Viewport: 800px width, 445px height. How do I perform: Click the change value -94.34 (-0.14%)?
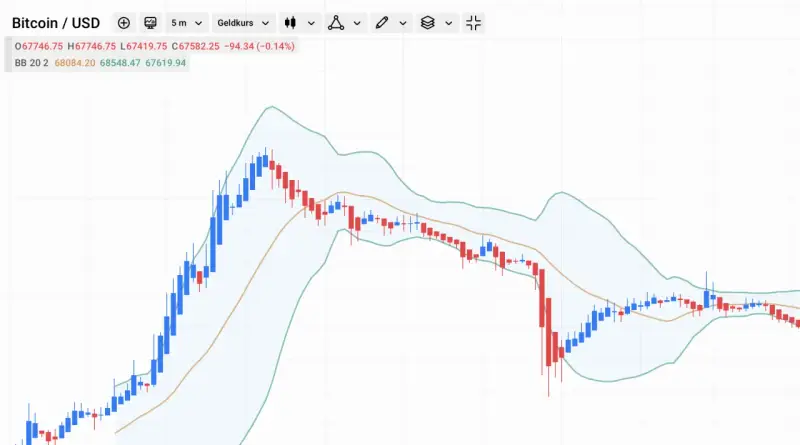point(260,46)
